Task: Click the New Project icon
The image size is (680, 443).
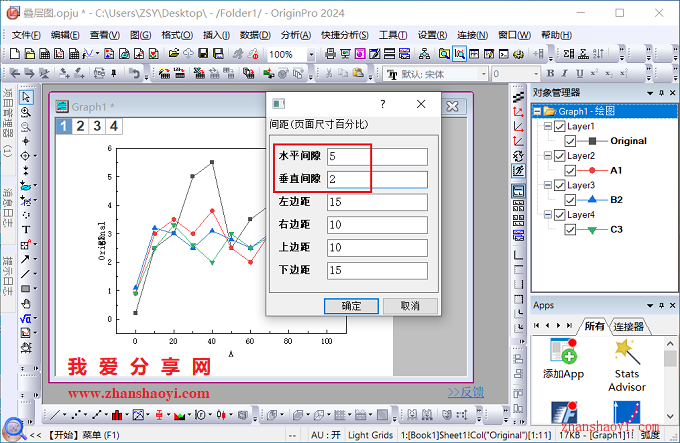Action: tap(15, 54)
